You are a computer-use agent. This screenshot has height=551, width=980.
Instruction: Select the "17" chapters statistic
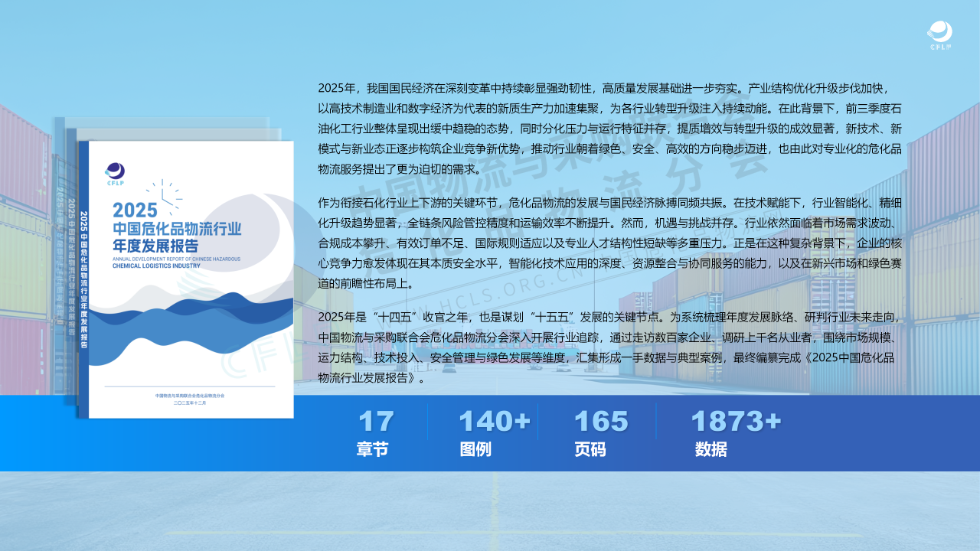[376, 422]
